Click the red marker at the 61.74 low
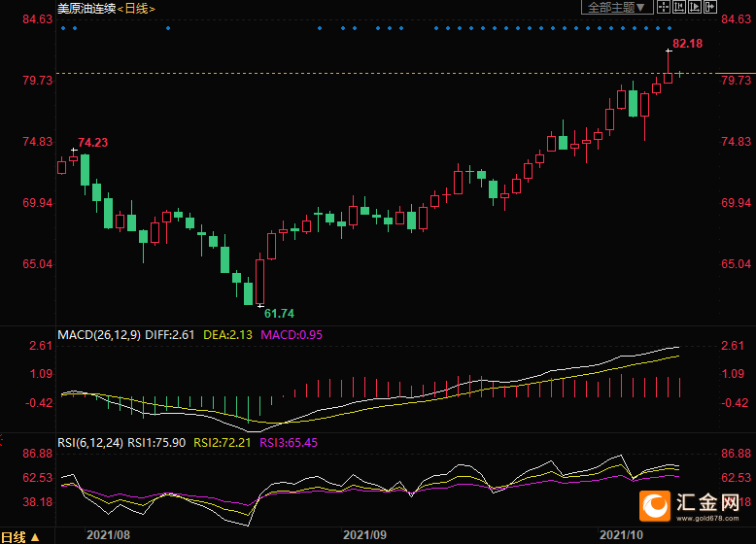Image resolution: width=756 pixels, height=544 pixels. (259, 306)
